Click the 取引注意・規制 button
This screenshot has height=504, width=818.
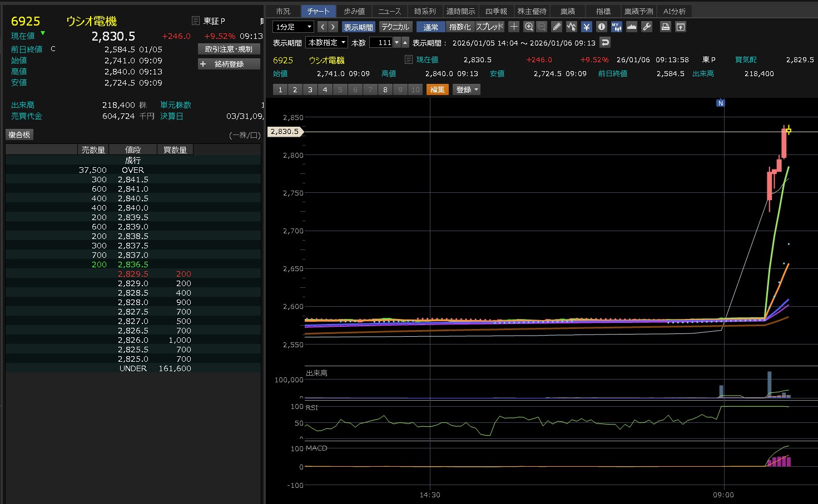click(x=229, y=49)
